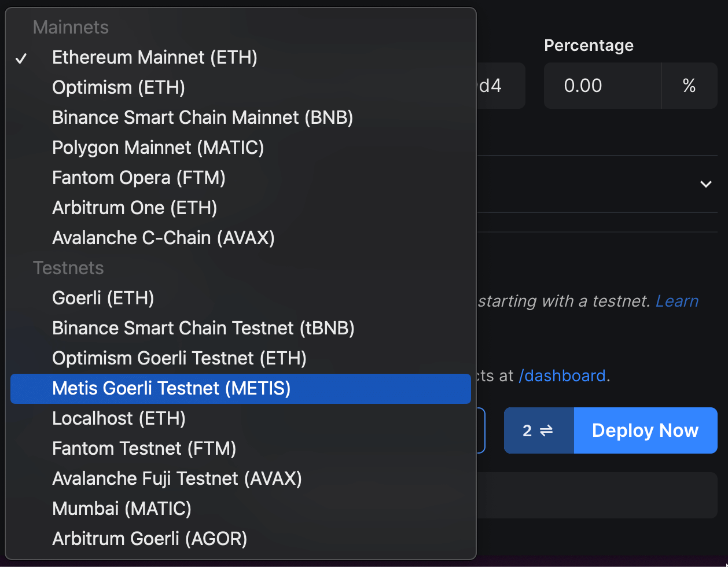Select Optimism (ETH) from the network list
The height and width of the screenshot is (567, 728).
coord(118,87)
